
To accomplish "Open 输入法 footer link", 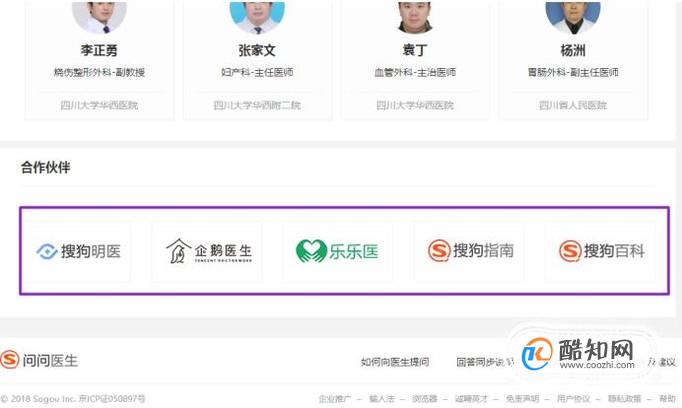I will click(x=381, y=398).
